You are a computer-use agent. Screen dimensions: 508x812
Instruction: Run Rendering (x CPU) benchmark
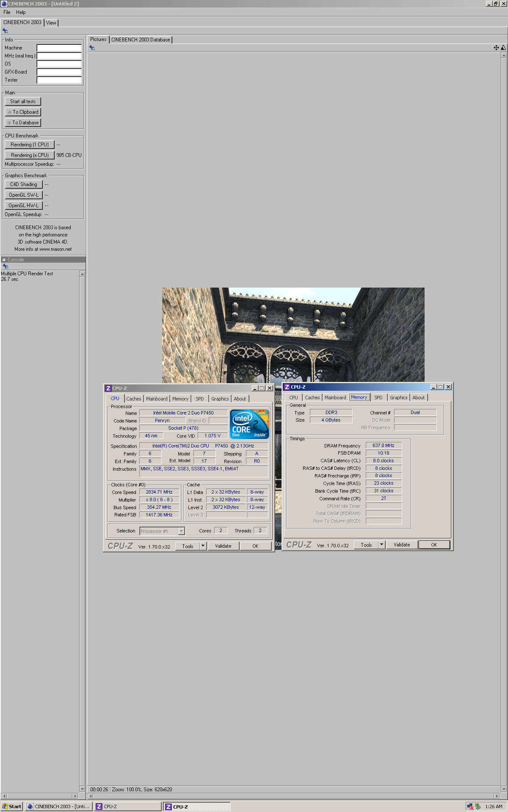30,155
